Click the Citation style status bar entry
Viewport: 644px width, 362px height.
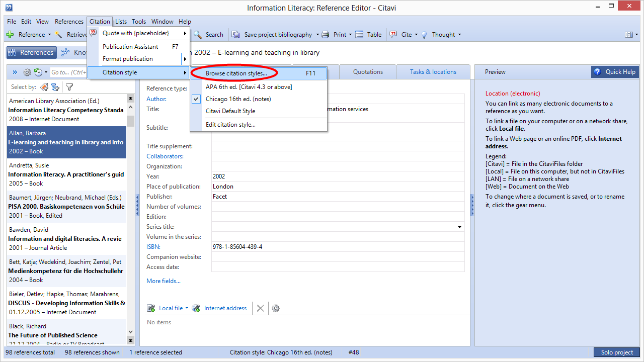coord(281,352)
